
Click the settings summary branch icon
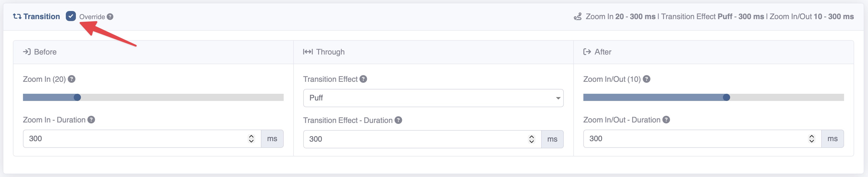point(578,16)
